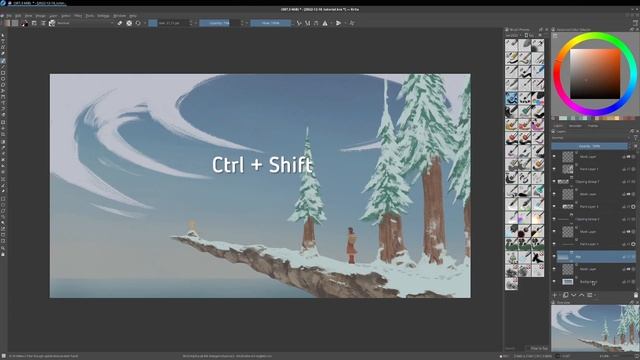
Task: Open the workspace chooser in the top toolbar
Action: (x=635, y=23)
